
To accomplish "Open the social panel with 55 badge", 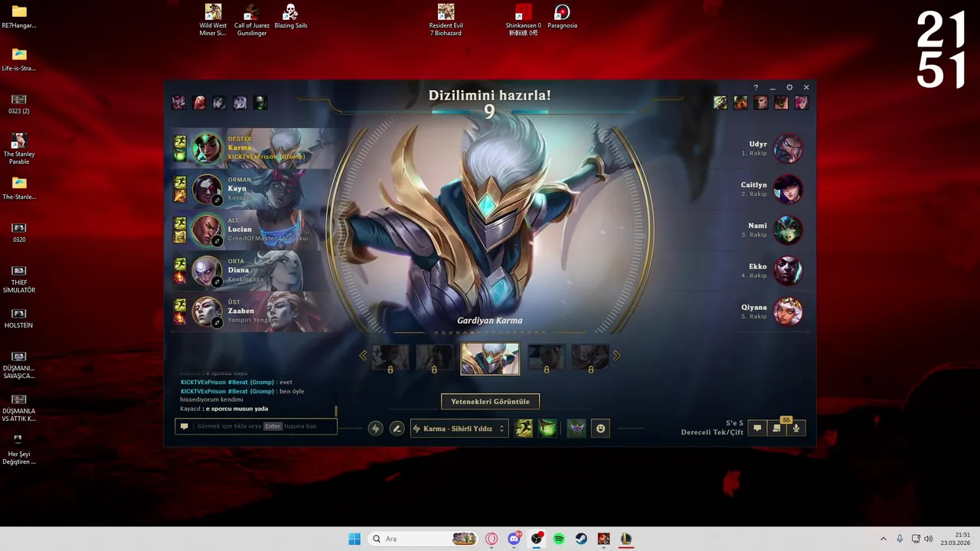I will click(776, 428).
